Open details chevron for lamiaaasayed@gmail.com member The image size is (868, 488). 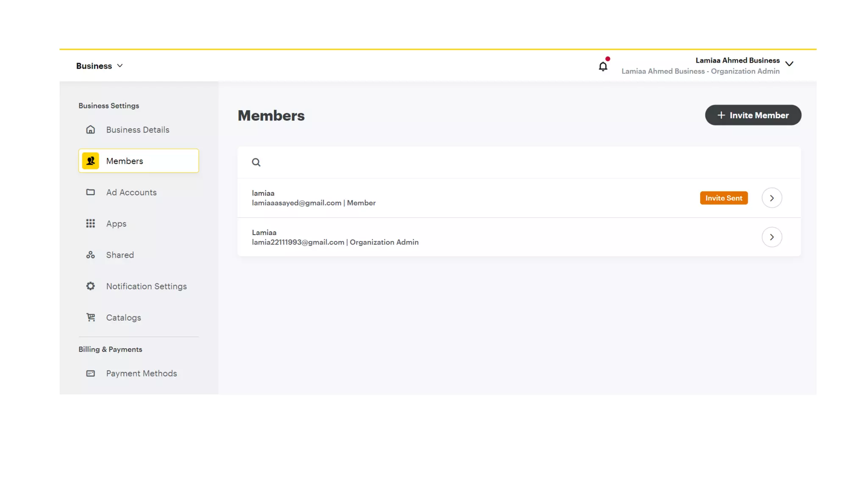(771, 198)
